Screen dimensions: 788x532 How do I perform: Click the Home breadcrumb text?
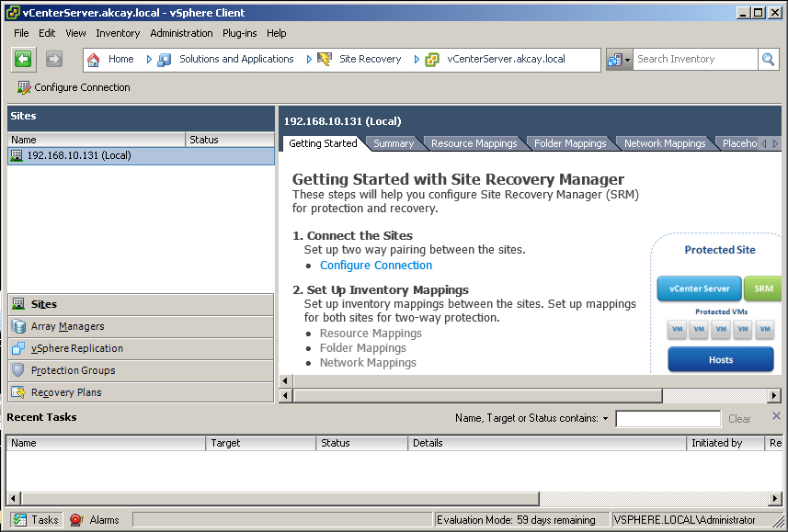pos(121,60)
